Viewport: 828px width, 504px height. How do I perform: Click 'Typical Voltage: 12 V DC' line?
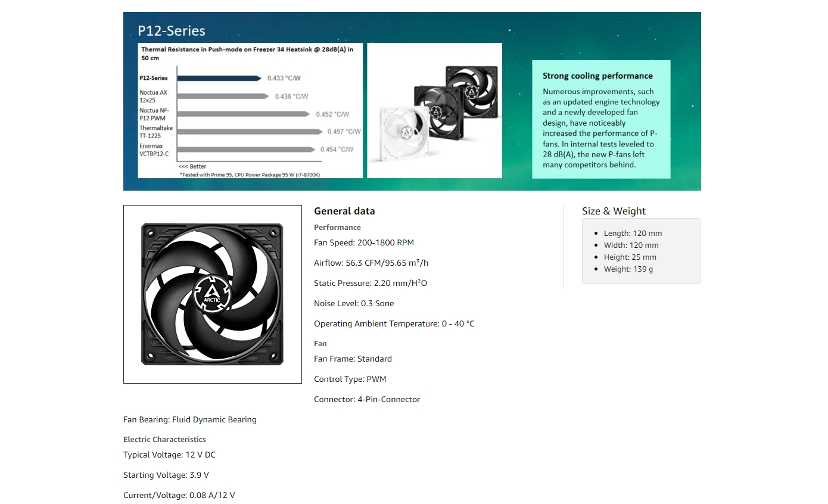[x=169, y=455]
